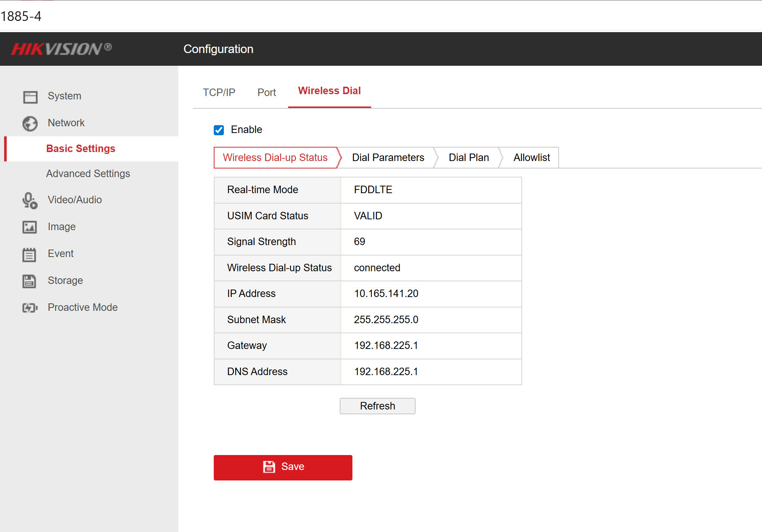Select Basic Settings under Network
Viewport: 762px width, 532px height.
(x=81, y=149)
